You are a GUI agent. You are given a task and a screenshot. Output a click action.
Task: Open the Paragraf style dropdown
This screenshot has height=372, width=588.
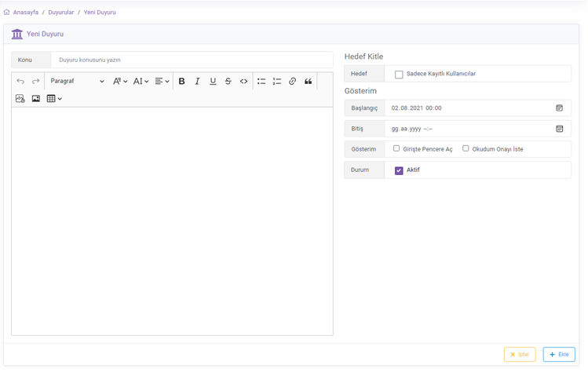pyautogui.click(x=77, y=82)
